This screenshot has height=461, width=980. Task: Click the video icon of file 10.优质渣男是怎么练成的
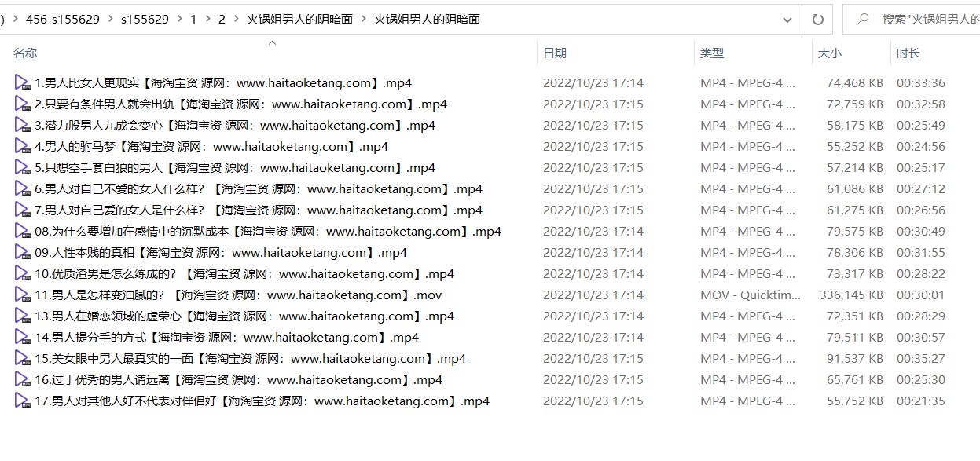tap(22, 273)
